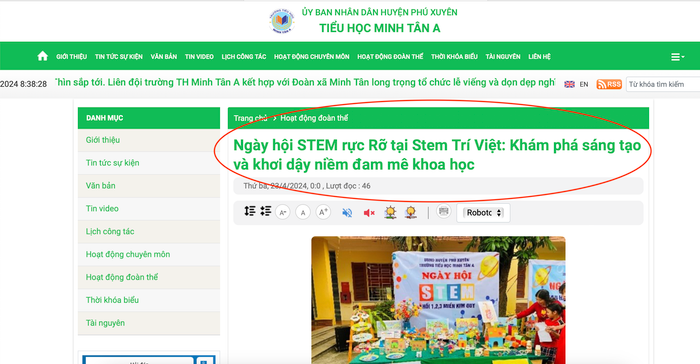Click the blue crossed-out speaker icon
The width and height of the screenshot is (700, 364).
click(x=347, y=213)
